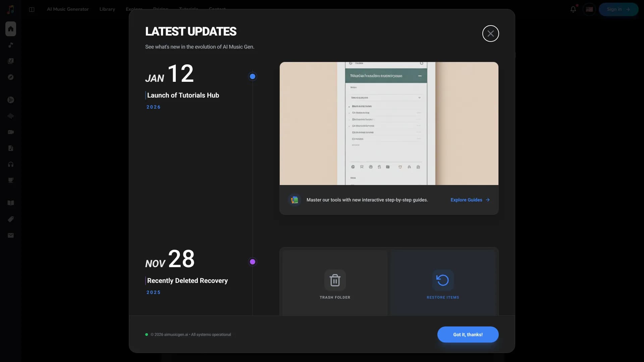Screen dimensions: 644x362
Task: Click the waveform audio icon in the sidebar
Action: pos(11,116)
